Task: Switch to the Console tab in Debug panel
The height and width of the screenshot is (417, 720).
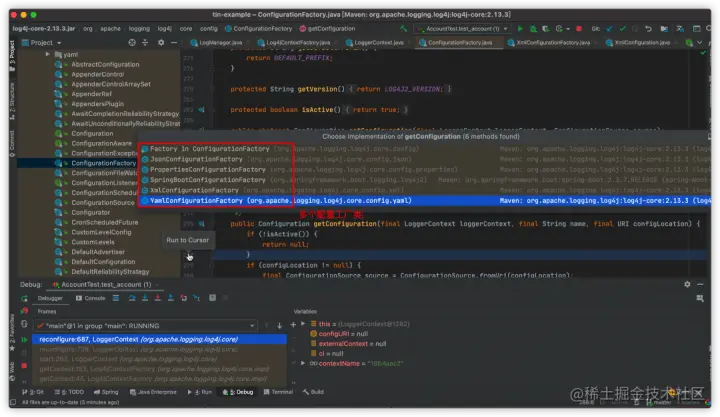Action: 90,298
